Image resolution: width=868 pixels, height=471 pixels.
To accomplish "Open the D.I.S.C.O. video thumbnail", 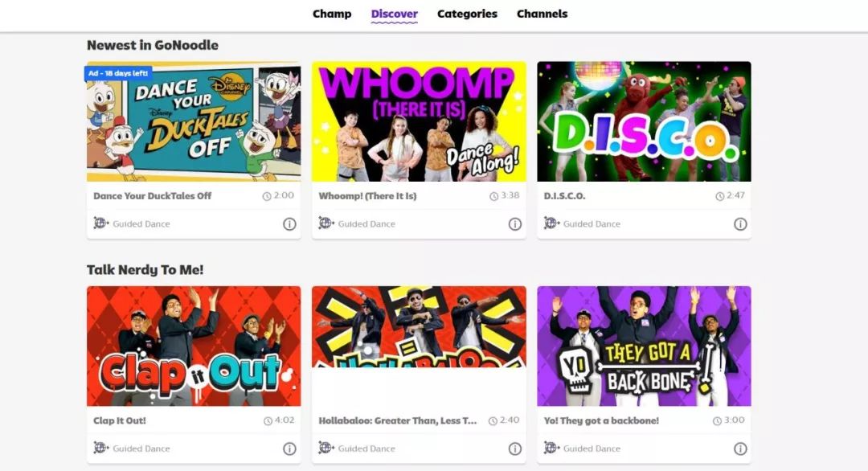I will tap(644, 121).
